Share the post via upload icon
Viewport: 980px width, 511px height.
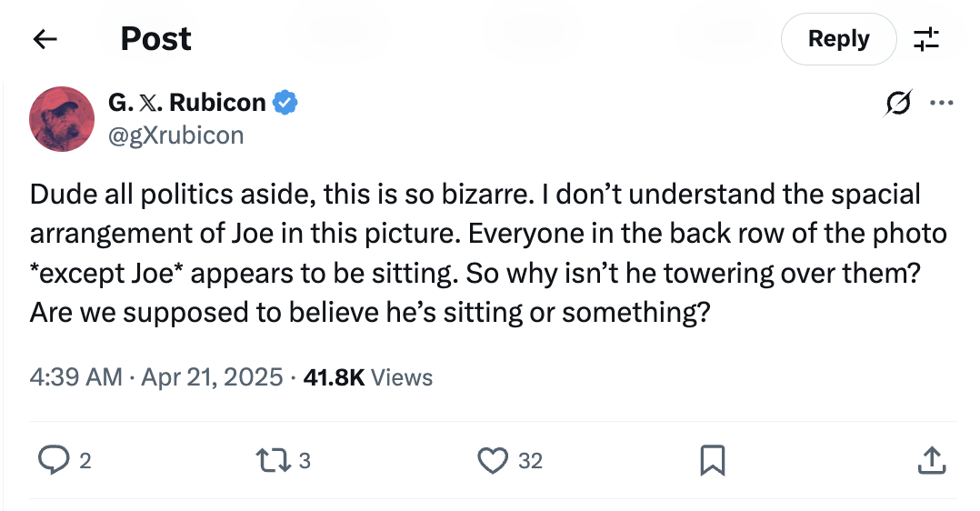pos(931,461)
